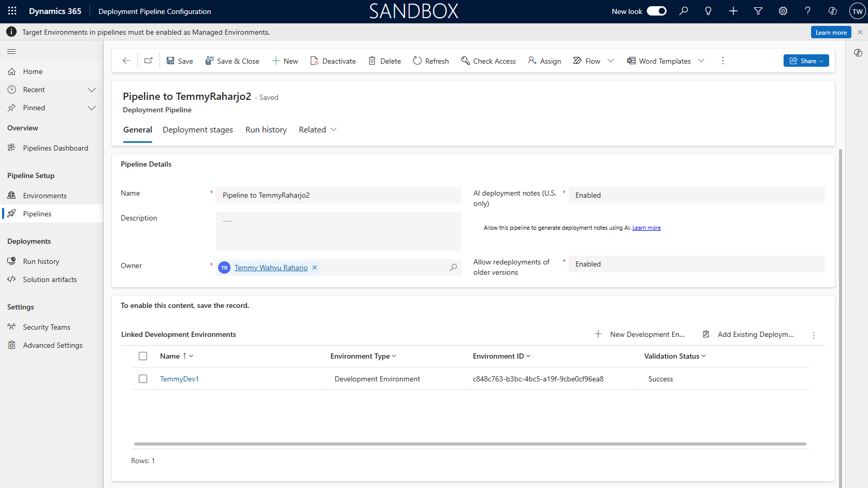This screenshot has width=868, height=488.
Task: Open the settings gear in header
Action: (x=783, y=11)
